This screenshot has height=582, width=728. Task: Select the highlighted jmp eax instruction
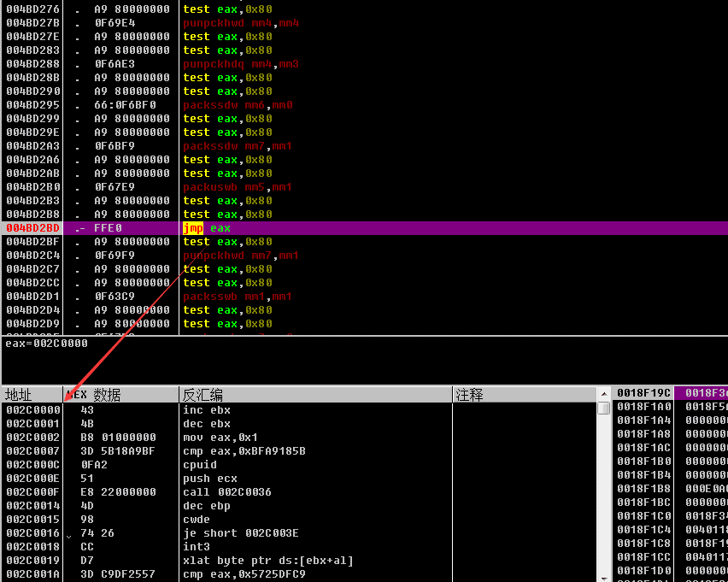pyautogui.click(x=207, y=228)
